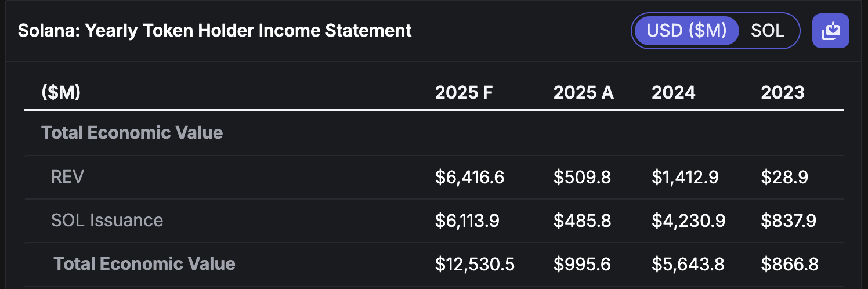Click SOL Issuance 2024 value $4,230.9
This screenshot has width=868, height=289.
pyautogui.click(x=688, y=221)
